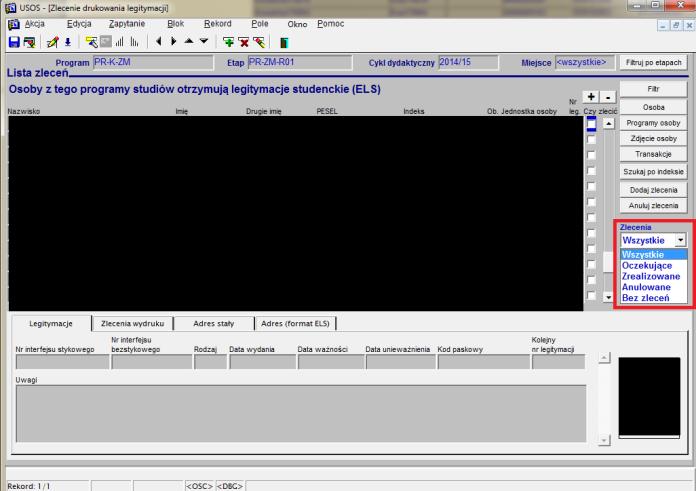
Task: Go to previous record with up triangle icon
Action: tap(189, 41)
